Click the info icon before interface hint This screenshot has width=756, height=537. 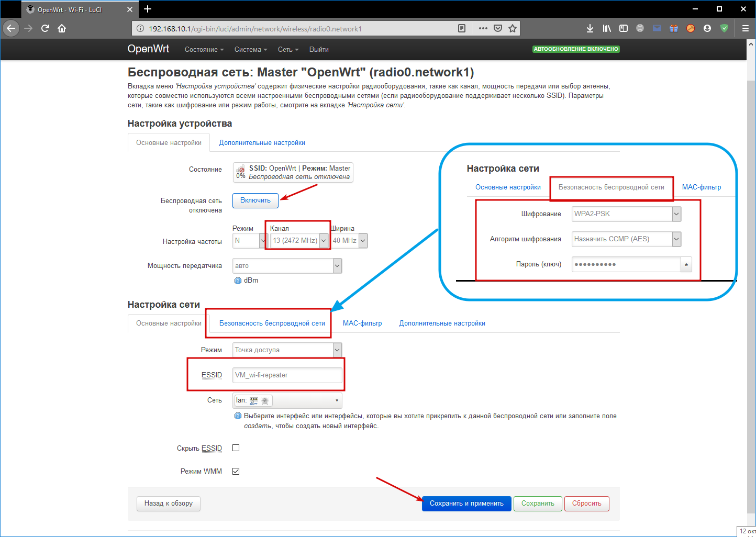[238, 416]
